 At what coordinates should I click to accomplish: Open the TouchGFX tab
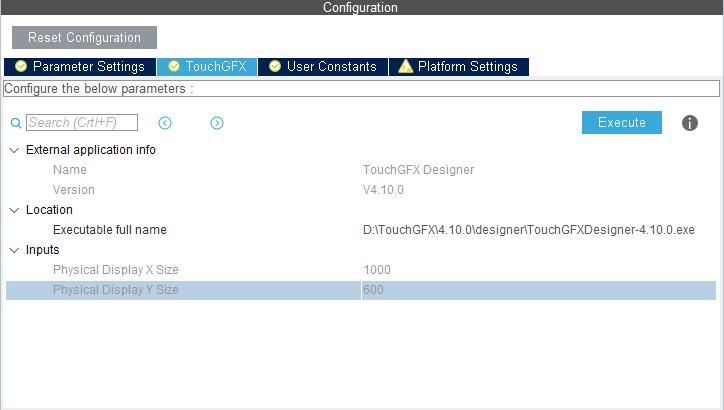point(207,66)
